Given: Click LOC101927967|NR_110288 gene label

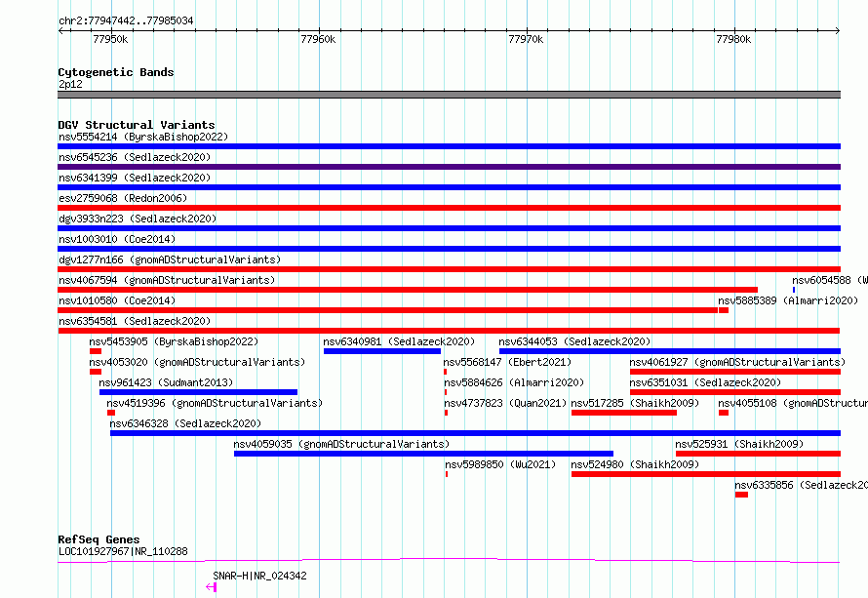Looking at the screenshot, I should [123, 551].
